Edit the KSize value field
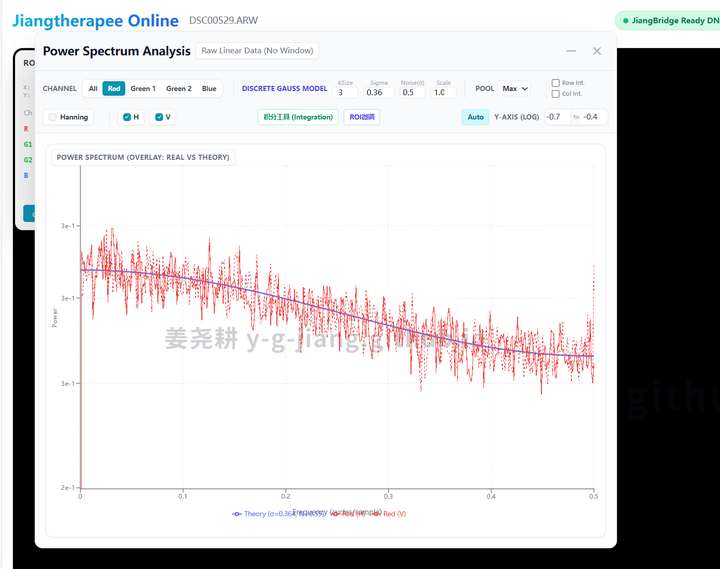The image size is (720, 569). pos(347,92)
